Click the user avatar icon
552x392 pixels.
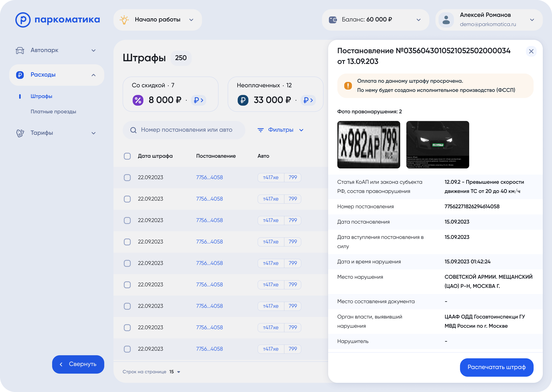(446, 20)
